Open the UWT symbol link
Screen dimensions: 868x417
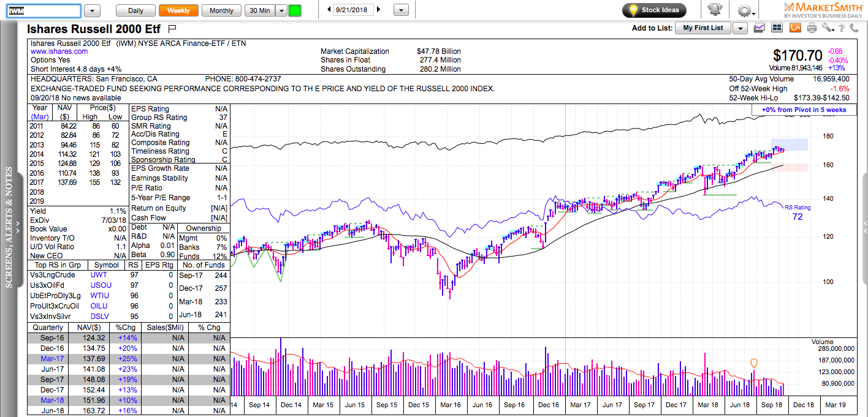[x=99, y=275]
